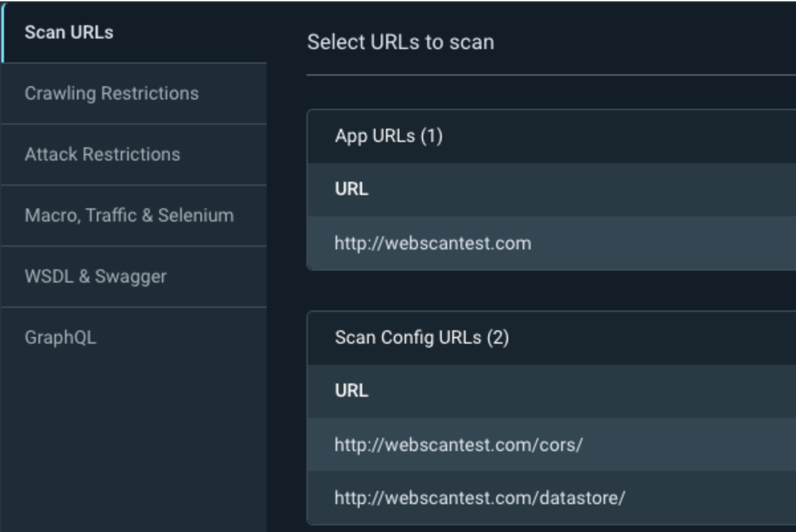
Task: Click the gap between App and Scan Config panels
Action: (551, 291)
